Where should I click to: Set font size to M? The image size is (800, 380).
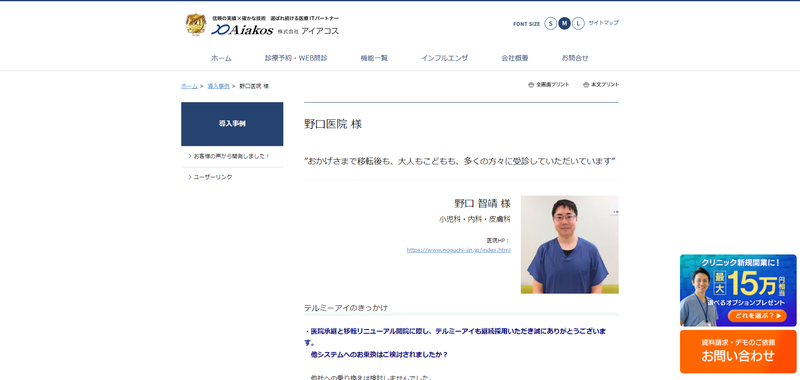pyautogui.click(x=564, y=23)
